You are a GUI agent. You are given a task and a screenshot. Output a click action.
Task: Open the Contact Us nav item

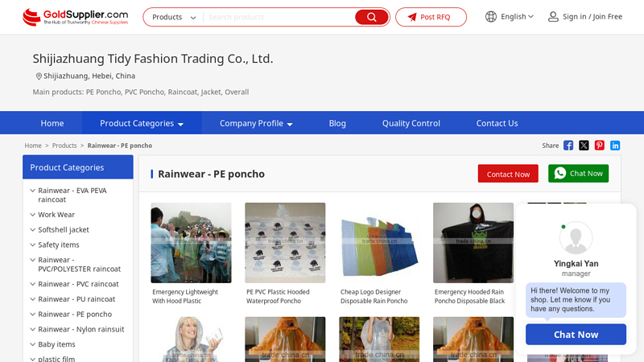(497, 123)
